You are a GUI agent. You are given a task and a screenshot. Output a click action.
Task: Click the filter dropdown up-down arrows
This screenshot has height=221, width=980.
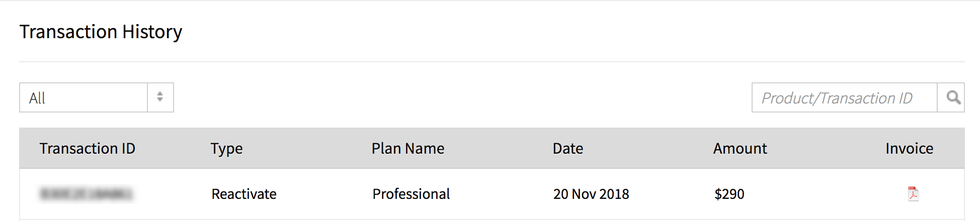coord(160,97)
